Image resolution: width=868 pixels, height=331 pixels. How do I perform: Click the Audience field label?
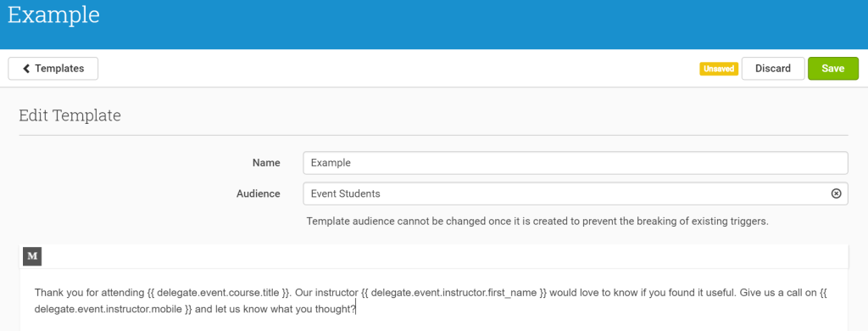[x=258, y=194]
